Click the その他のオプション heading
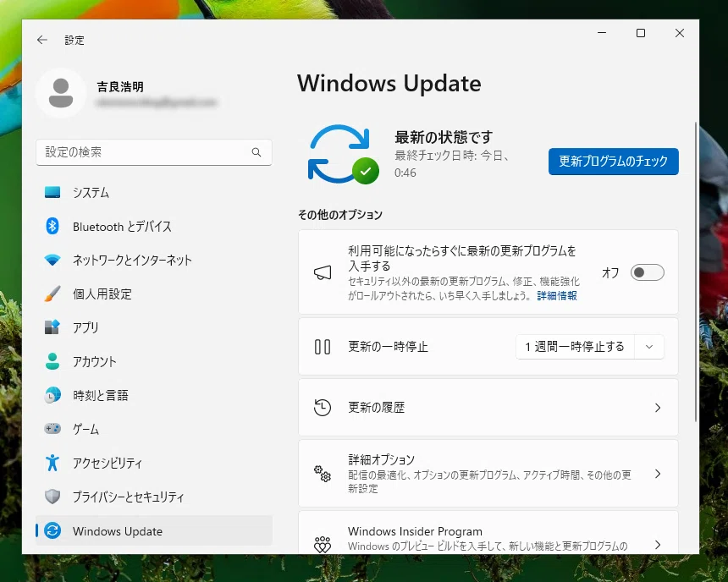The width and height of the screenshot is (728, 582). (339, 214)
